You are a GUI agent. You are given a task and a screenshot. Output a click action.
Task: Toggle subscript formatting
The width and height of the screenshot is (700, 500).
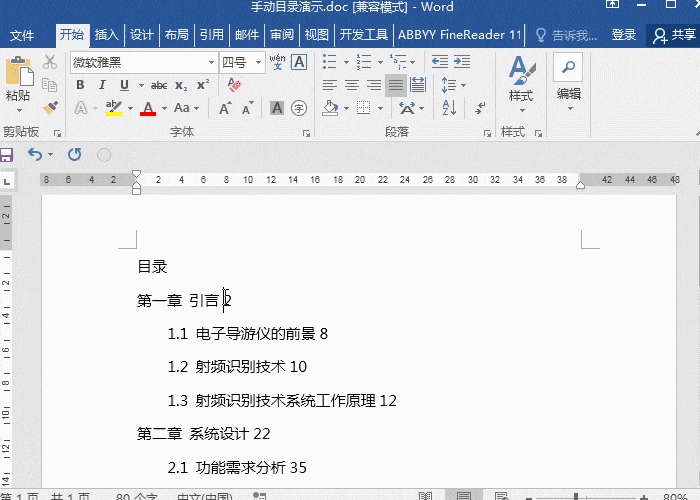pyautogui.click(x=181, y=85)
